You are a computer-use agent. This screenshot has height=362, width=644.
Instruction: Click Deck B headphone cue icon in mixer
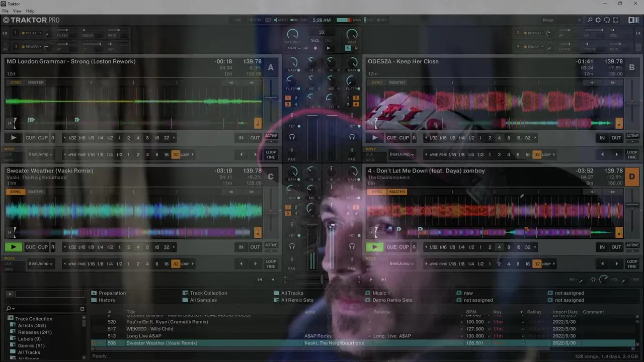tap(352, 137)
